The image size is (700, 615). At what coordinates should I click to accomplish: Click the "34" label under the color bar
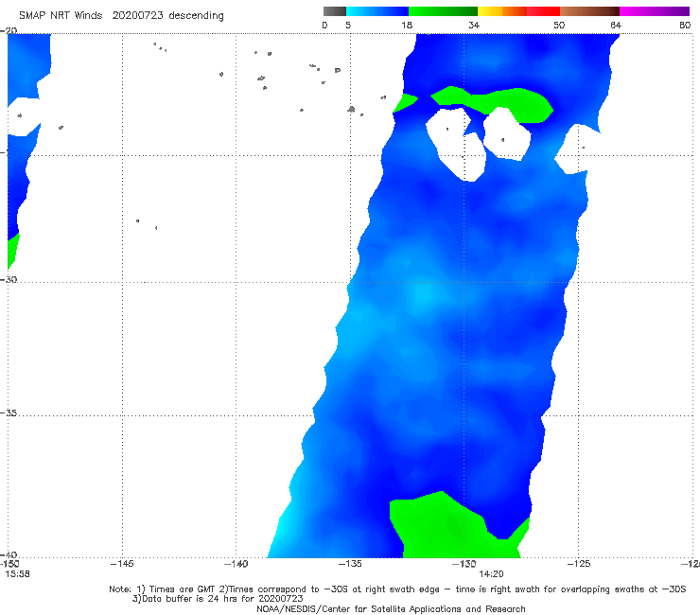tap(474, 25)
